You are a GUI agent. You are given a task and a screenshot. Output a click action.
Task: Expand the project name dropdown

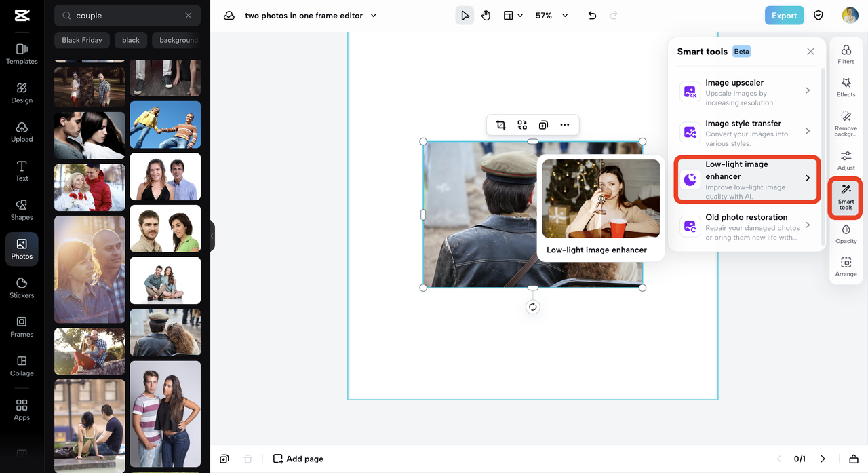point(374,15)
